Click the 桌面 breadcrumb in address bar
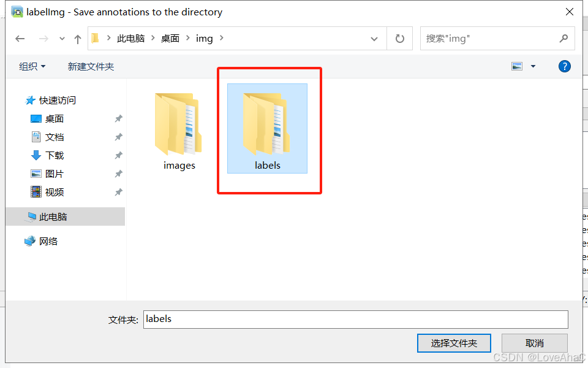The width and height of the screenshot is (588, 368). click(x=170, y=38)
